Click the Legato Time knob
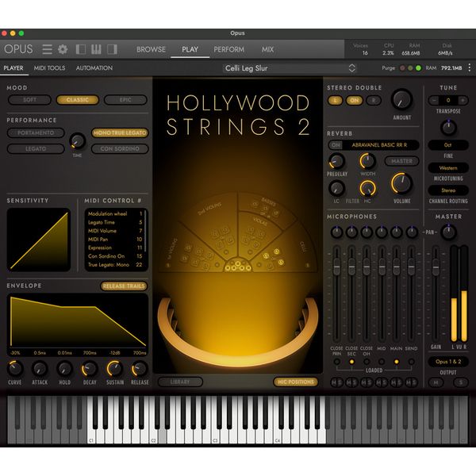 click(78, 141)
